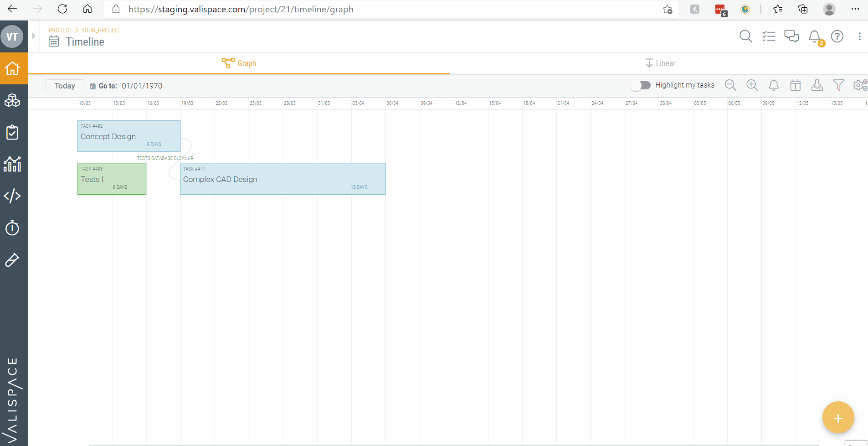Click the PROJECT breadcrumb link
This screenshot has height=446, width=868.
pyautogui.click(x=61, y=30)
